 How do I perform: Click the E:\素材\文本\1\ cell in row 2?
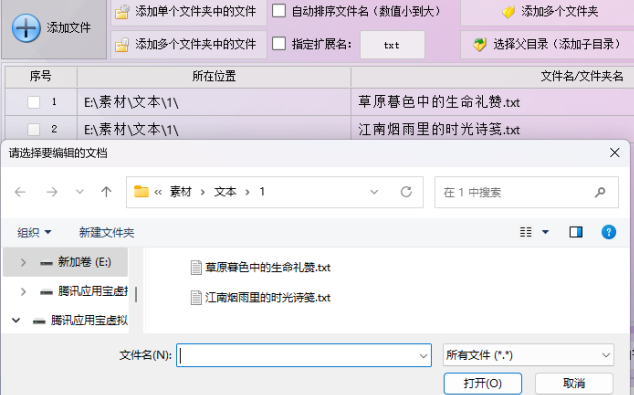[214, 129]
